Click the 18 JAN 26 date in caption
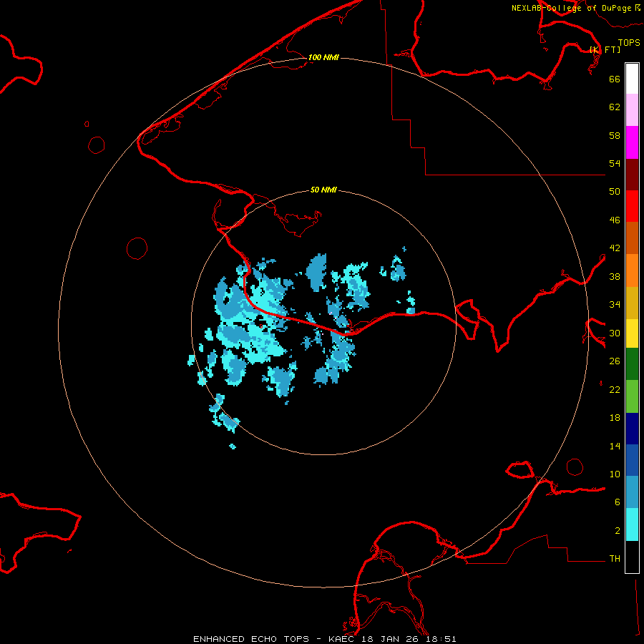The height and width of the screenshot is (644, 644). pyautogui.click(x=389, y=639)
